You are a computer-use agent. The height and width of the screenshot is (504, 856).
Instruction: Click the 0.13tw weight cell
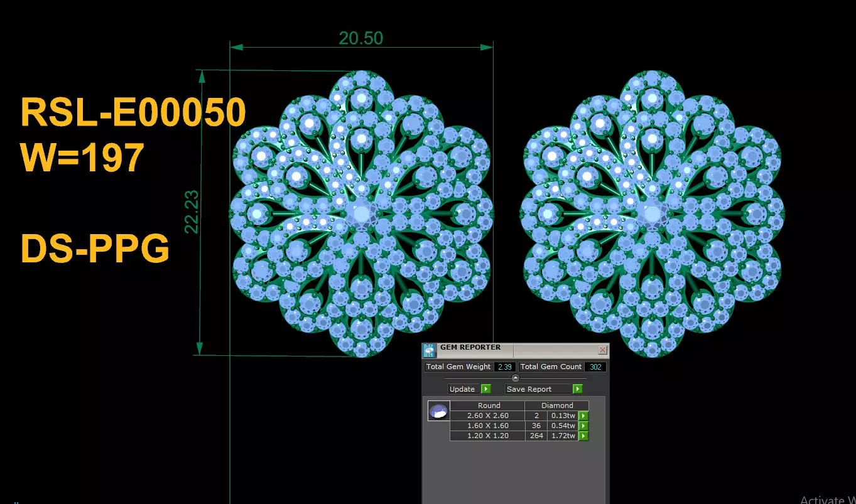point(563,416)
